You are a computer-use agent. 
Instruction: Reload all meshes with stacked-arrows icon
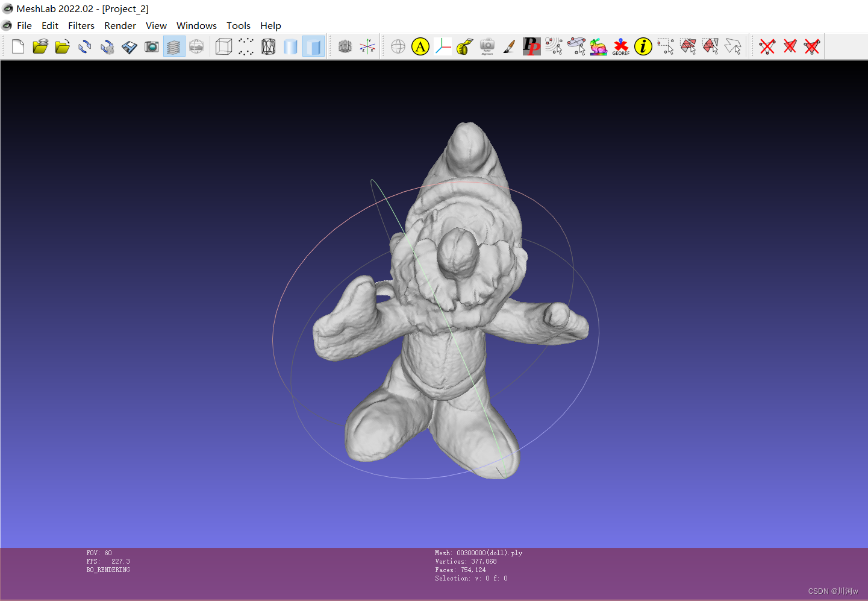(107, 46)
